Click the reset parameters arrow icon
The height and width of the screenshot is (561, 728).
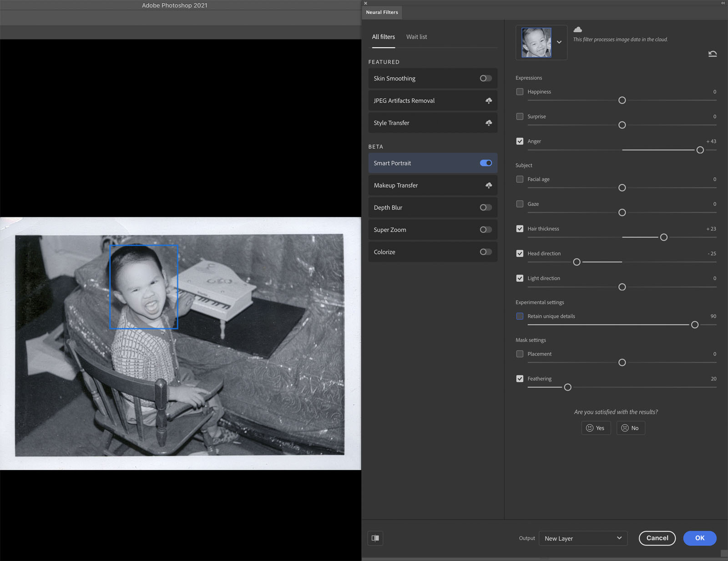(x=712, y=54)
